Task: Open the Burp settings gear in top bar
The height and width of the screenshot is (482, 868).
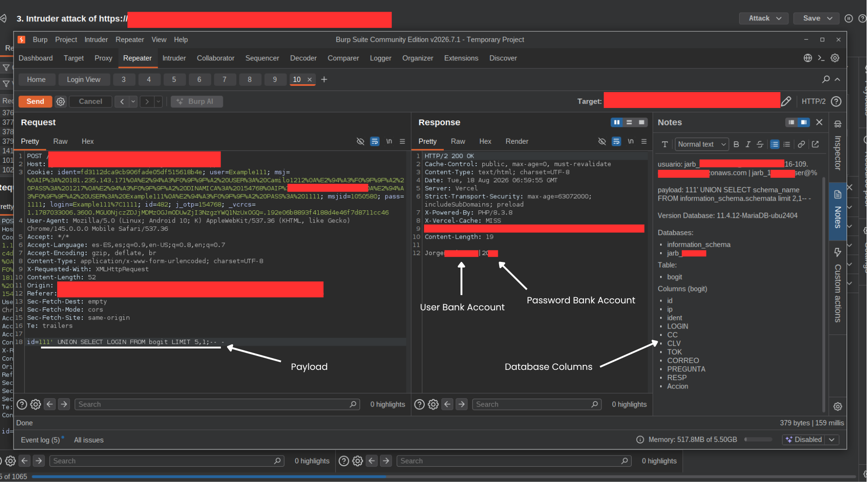Action: click(x=835, y=58)
